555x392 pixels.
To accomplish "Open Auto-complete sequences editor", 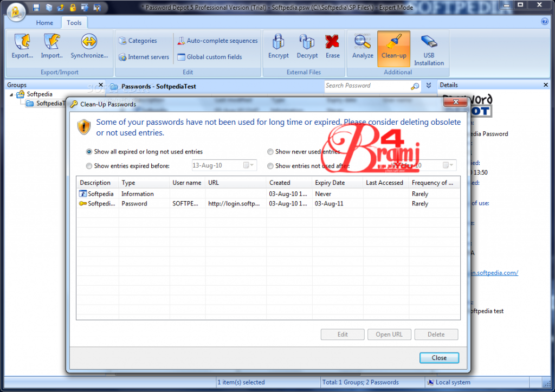I will point(217,41).
